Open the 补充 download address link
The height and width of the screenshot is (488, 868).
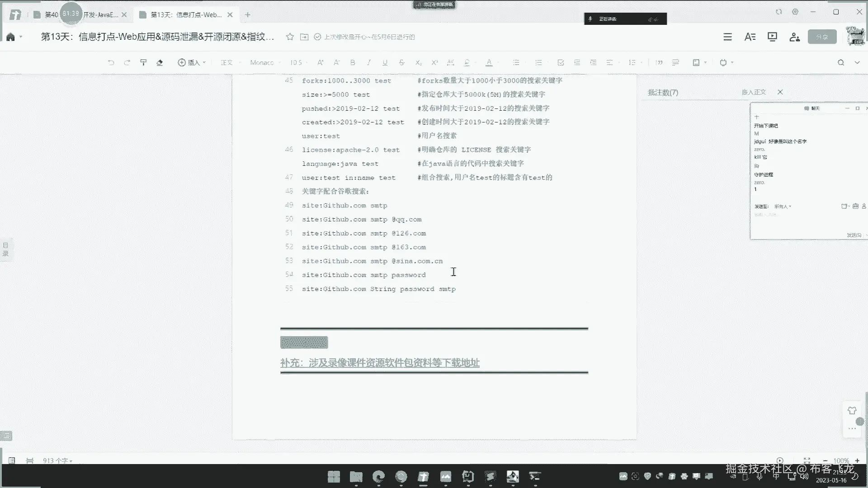[379, 362]
